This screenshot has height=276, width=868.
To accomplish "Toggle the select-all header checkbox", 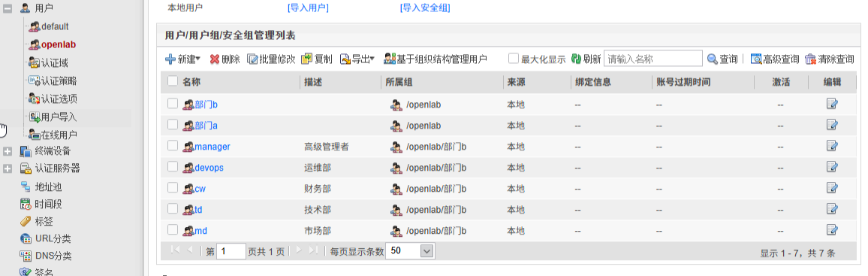I will 173,81.
